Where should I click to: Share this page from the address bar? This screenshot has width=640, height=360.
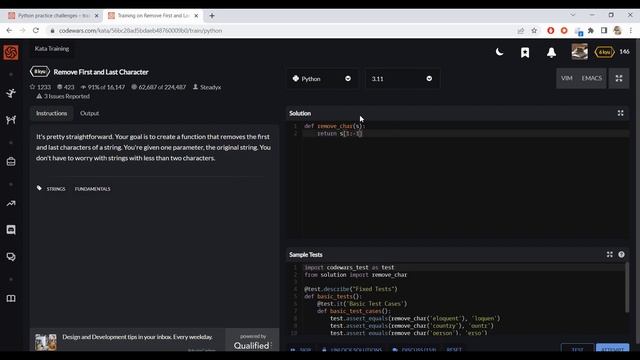coord(520,31)
